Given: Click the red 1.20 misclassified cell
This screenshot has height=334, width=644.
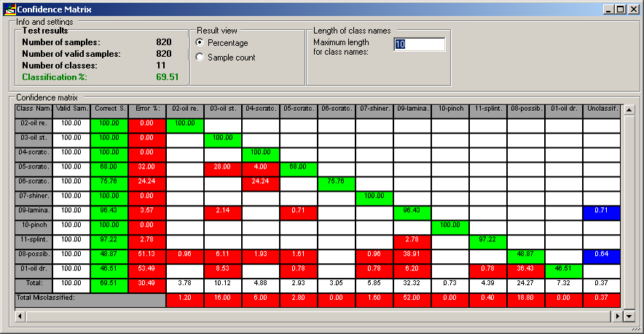Looking at the screenshot, I should pos(185,300).
